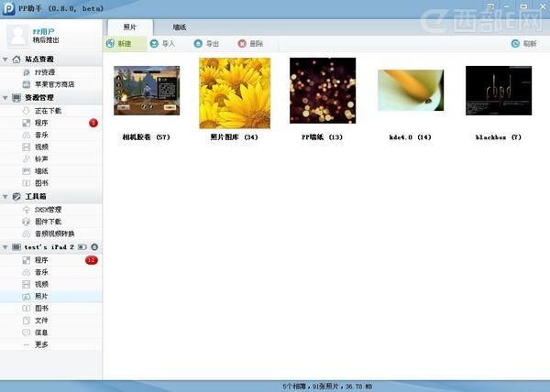550x392 pixels.
Task: Click the eject icon beside test's iPad 2
Action: point(94,247)
